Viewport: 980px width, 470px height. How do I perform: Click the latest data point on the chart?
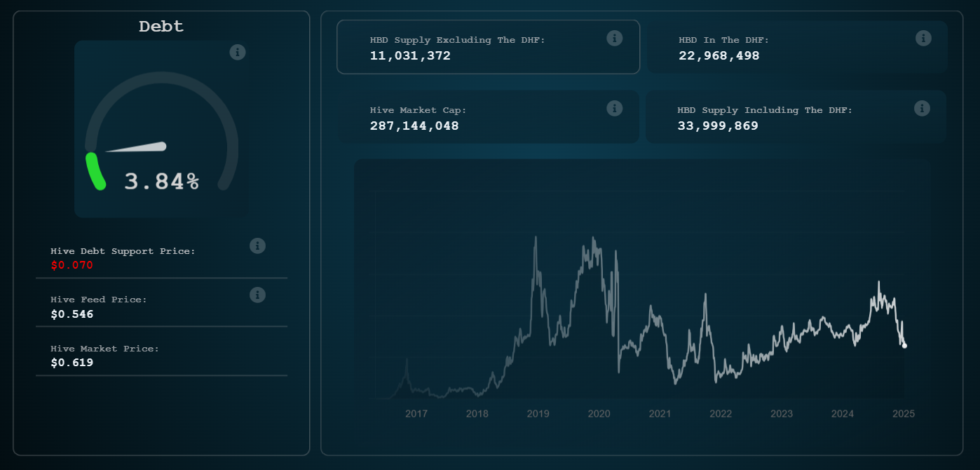tap(904, 345)
